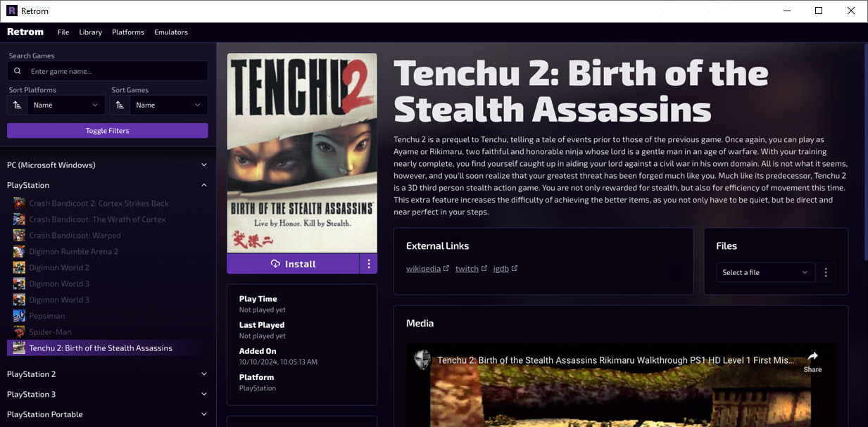The width and height of the screenshot is (868, 427).
Task: Expand the PlayStation 2 platform
Action: click(108, 374)
